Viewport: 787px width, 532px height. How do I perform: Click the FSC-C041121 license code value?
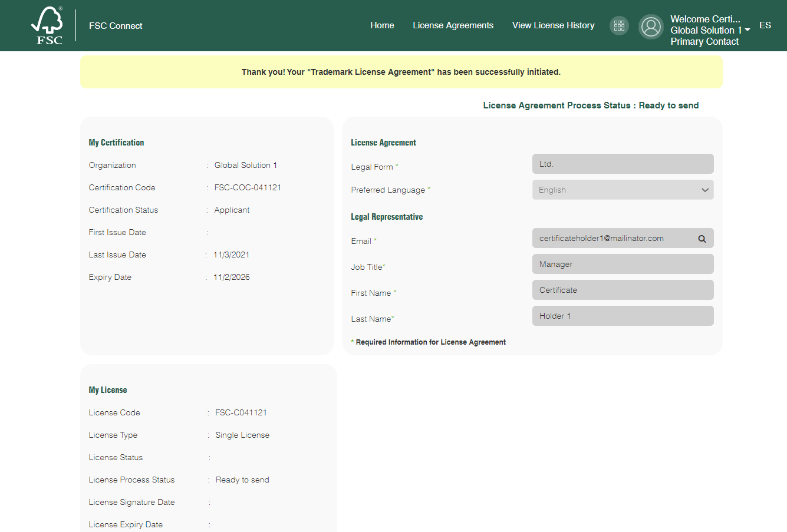pos(241,412)
